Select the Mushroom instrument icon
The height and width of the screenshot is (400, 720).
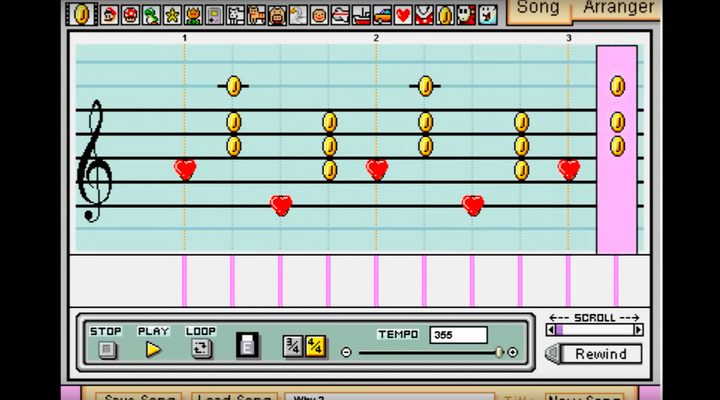tap(130, 15)
